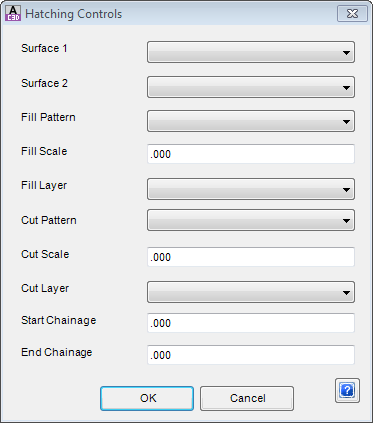Click the Surface 2 dropdown arrow
This screenshot has width=373, height=423.
pos(346,88)
